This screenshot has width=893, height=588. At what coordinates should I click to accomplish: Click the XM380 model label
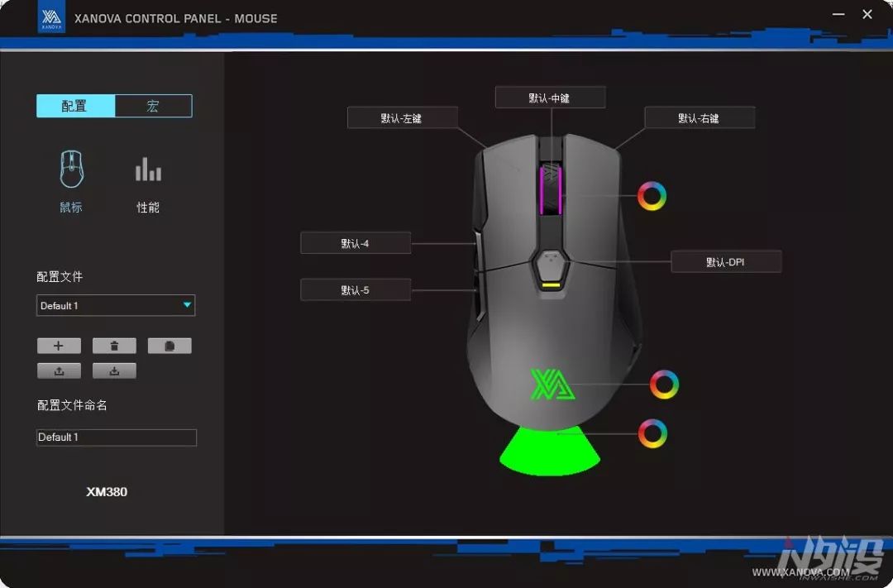coord(107,492)
